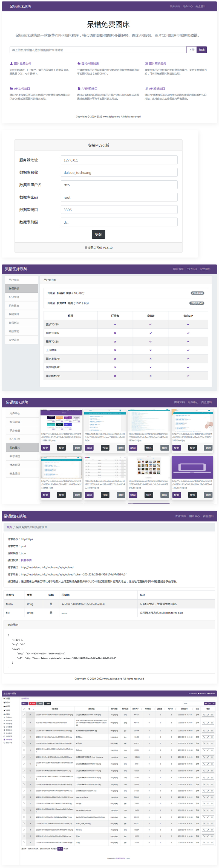The height and width of the screenshot is (868, 219).
Task: Select the checkbox for attachment ID 1
Action: tap(24, 842)
